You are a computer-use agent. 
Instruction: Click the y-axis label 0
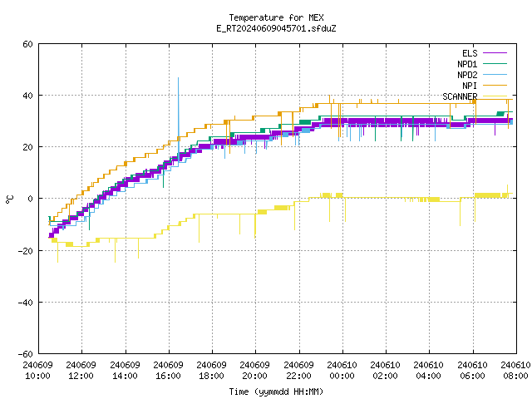coord(30,199)
